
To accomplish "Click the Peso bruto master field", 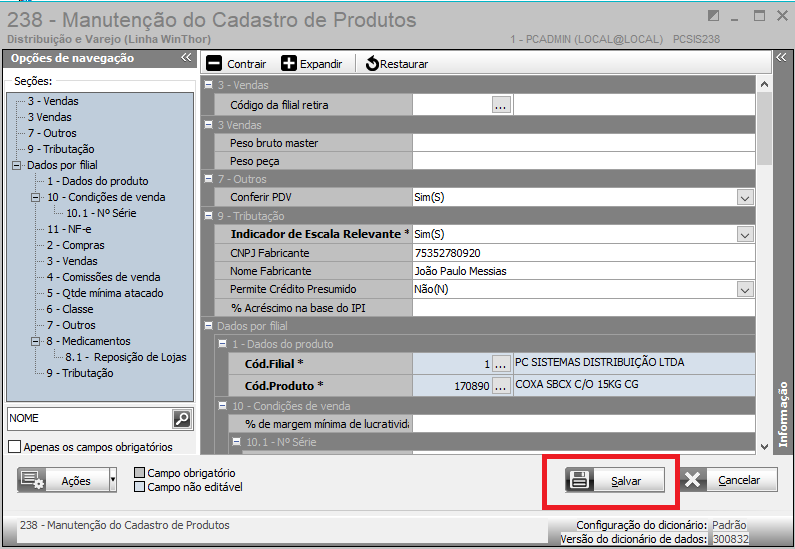I will 584,143.
